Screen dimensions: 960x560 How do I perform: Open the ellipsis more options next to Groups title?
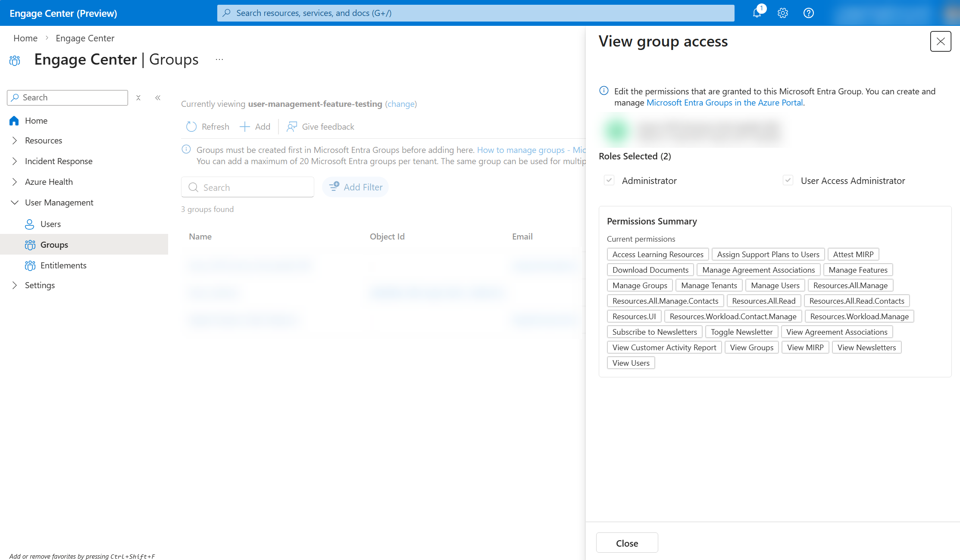tap(219, 59)
